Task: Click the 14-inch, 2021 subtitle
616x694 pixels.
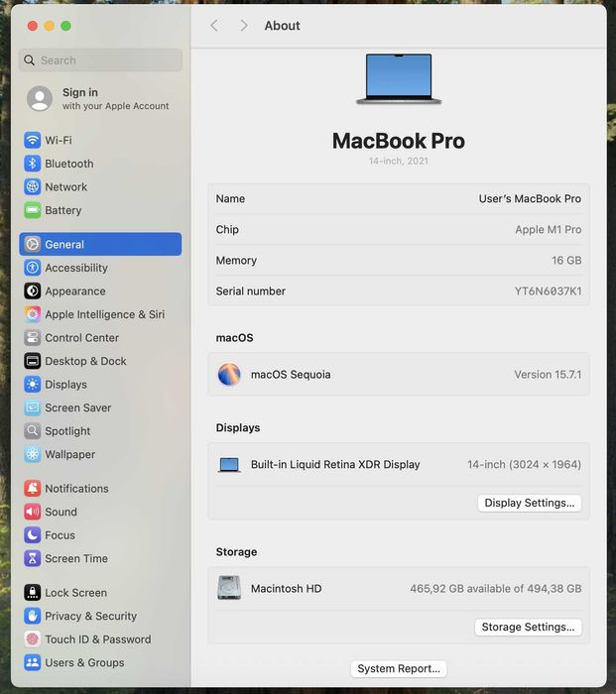Action: 399,161
